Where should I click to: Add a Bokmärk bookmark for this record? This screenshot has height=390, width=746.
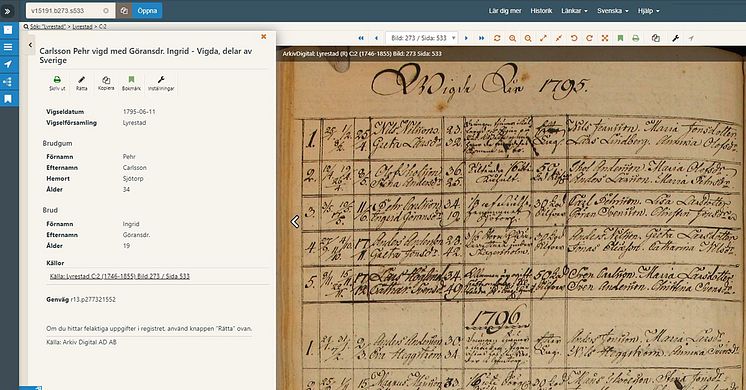point(131,83)
